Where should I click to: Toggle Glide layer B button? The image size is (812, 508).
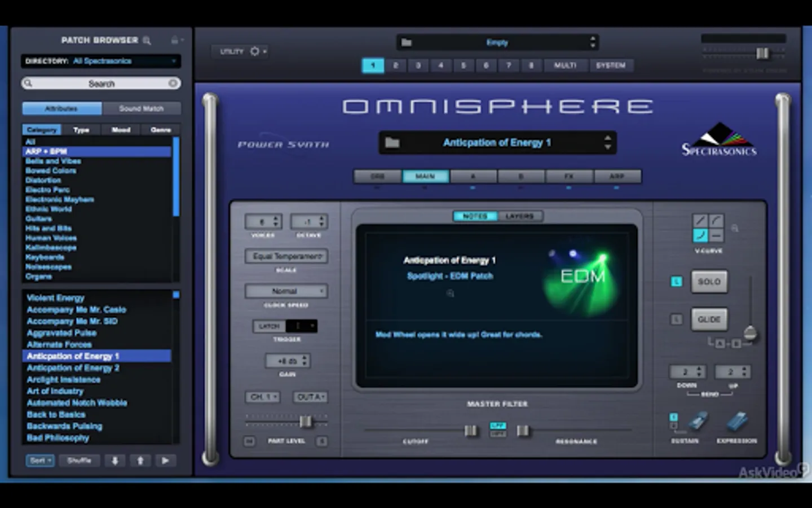coord(736,343)
